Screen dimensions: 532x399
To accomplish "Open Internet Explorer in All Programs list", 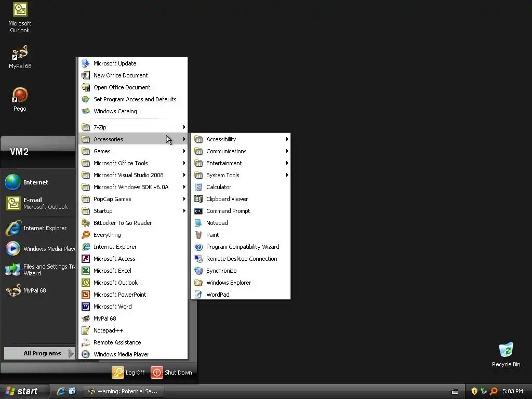I will 133,247.
